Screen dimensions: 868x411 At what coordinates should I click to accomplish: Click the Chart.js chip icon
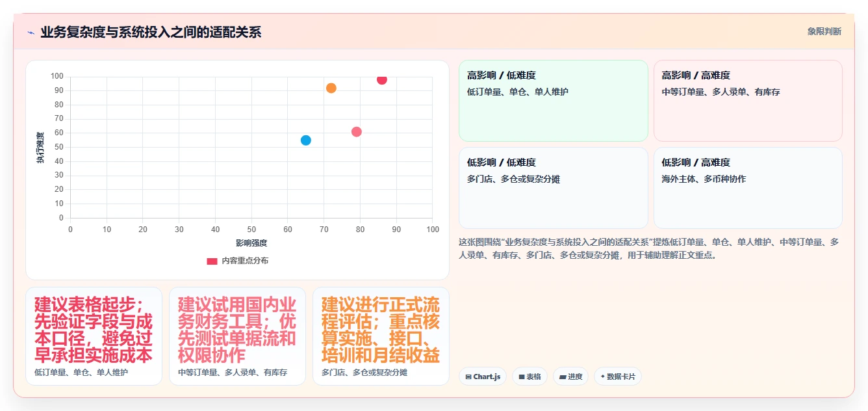click(x=468, y=377)
